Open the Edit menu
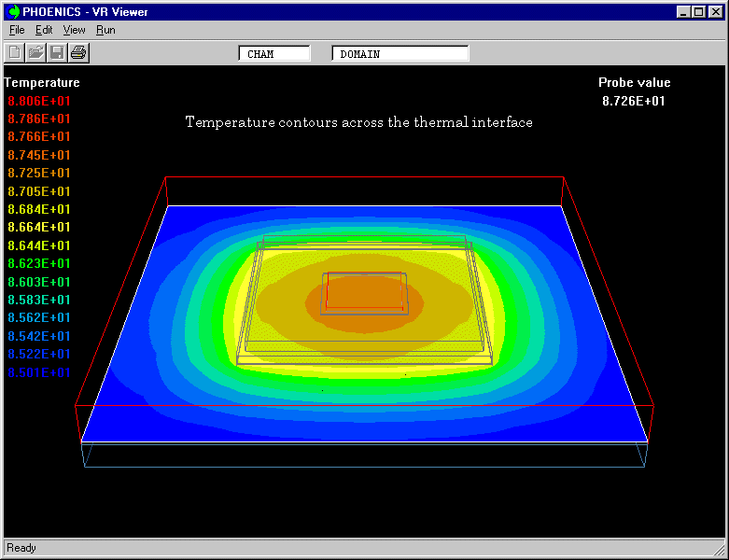This screenshot has width=729, height=560. coord(44,30)
